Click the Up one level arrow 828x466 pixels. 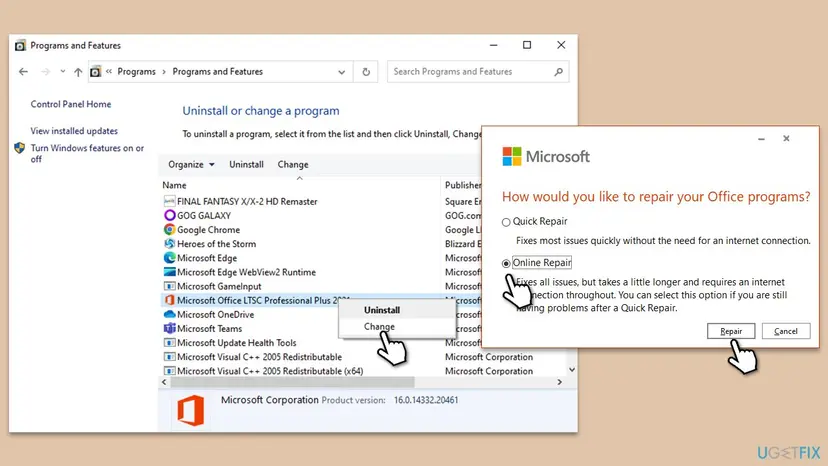78,72
